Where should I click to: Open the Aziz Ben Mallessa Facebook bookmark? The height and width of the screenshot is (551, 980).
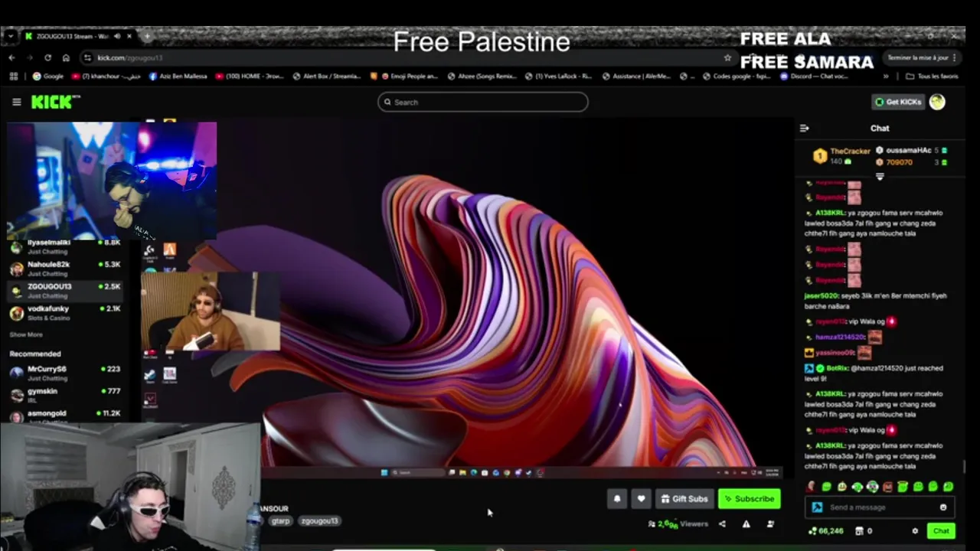click(178, 77)
